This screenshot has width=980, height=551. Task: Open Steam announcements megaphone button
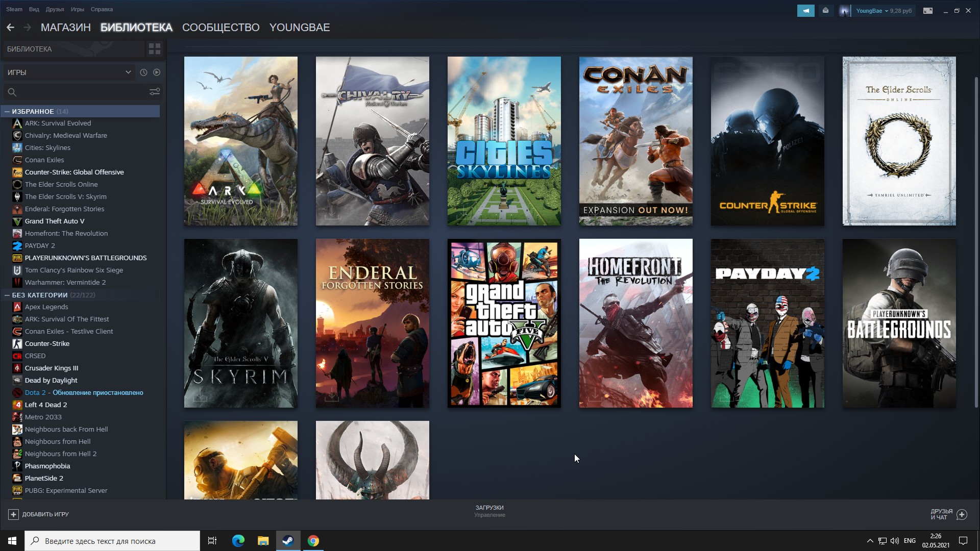[x=806, y=11]
